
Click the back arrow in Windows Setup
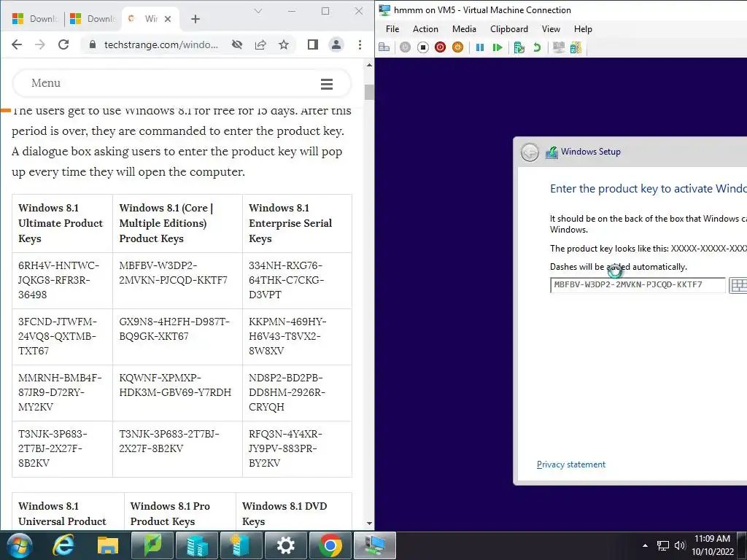530,152
